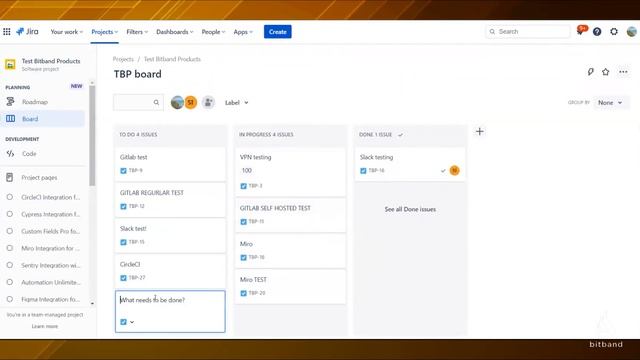Screen dimensions: 640x360
Task: Open the Slack test! card
Action: [170, 235]
